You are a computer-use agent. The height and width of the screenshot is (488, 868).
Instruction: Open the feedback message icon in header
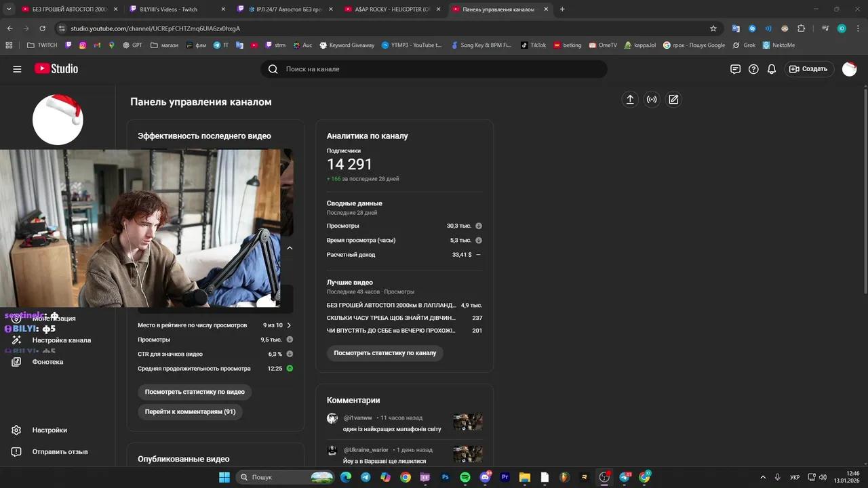[x=735, y=69]
